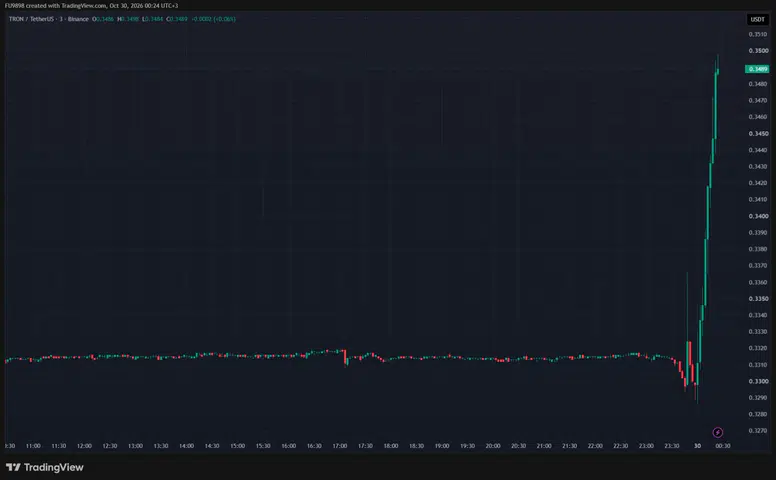Viewport: 776px width, 480px height.
Task: Click the 13:30 time axis label
Action: coord(161,446)
